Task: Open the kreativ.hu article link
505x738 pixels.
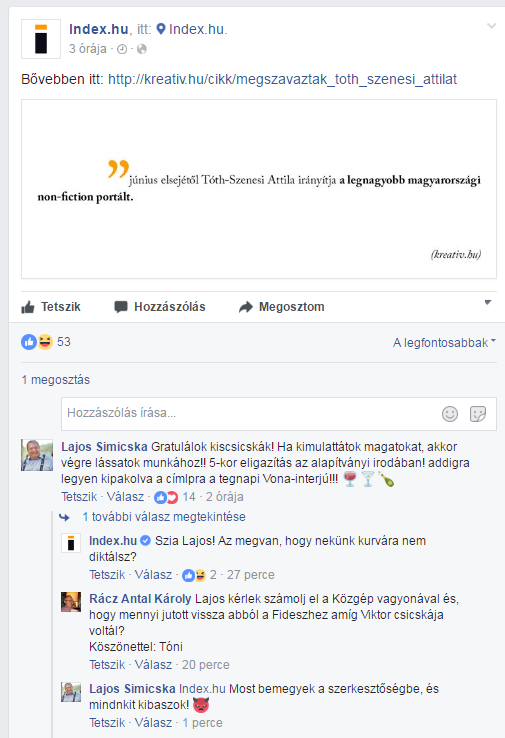Action: pyautogui.click(x=282, y=79)
